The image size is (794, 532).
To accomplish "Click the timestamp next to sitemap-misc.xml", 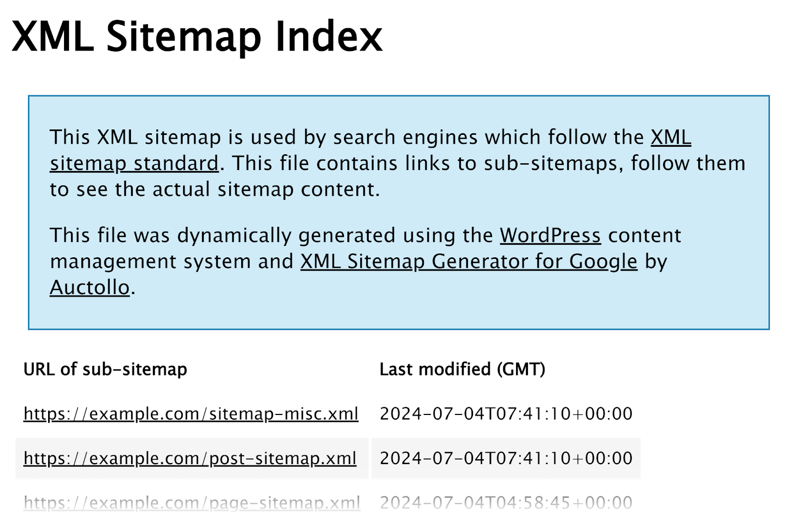I will point(506,414).
